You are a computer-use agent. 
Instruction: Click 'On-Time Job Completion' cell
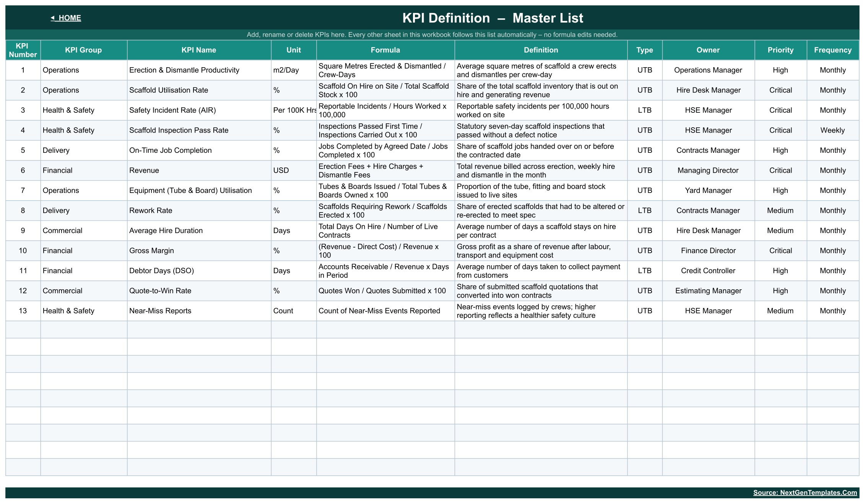tap(199, 151)
